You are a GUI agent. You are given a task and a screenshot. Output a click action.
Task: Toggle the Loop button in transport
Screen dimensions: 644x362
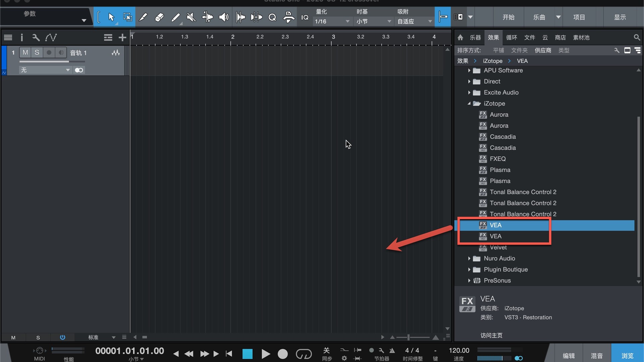(304, 354)
